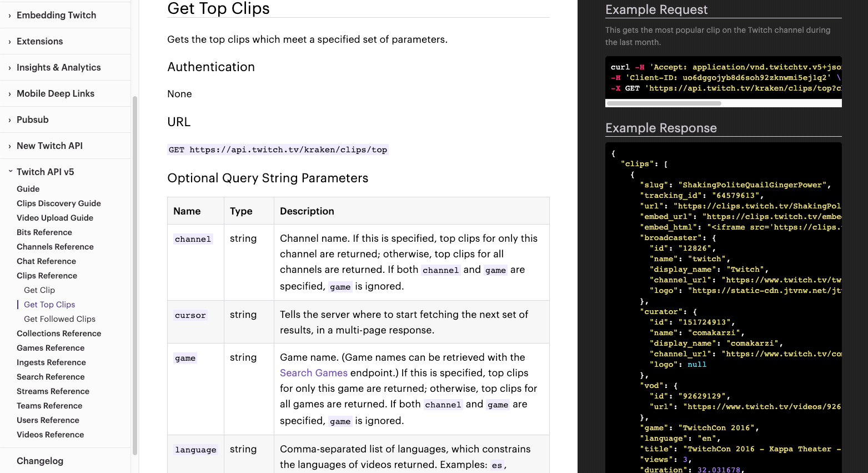
Task: Expand the Pubsub section chevron
Action: coord(9,120)
